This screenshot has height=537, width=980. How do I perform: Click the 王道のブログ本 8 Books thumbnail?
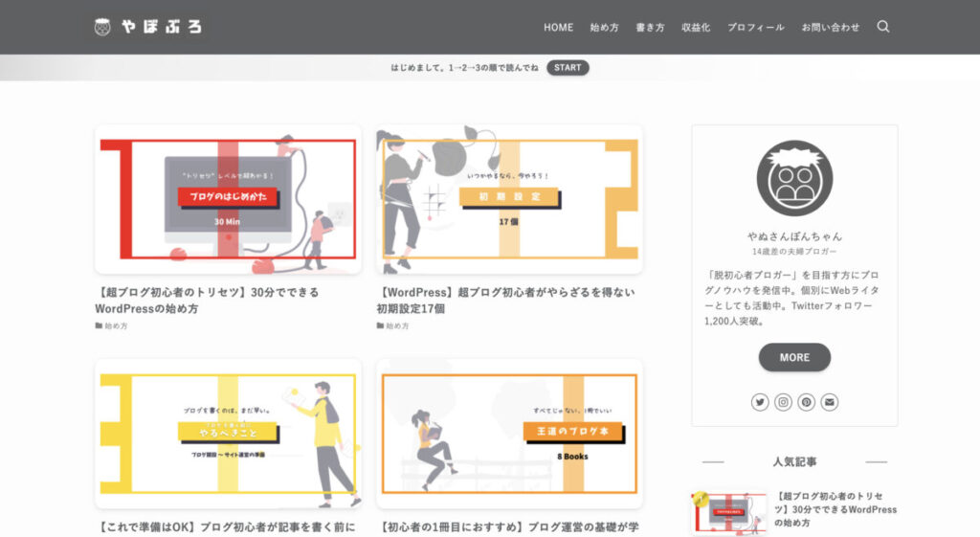click(x=509, y=434)
